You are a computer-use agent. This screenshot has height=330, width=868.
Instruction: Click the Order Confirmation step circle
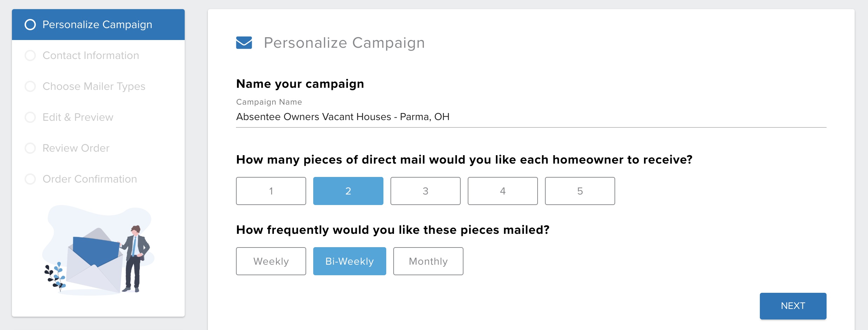30,179
